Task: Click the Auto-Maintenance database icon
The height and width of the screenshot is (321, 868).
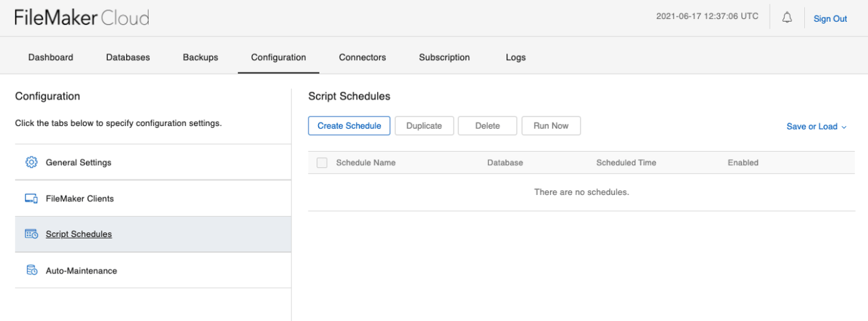Action: click(x=31, y=270)
